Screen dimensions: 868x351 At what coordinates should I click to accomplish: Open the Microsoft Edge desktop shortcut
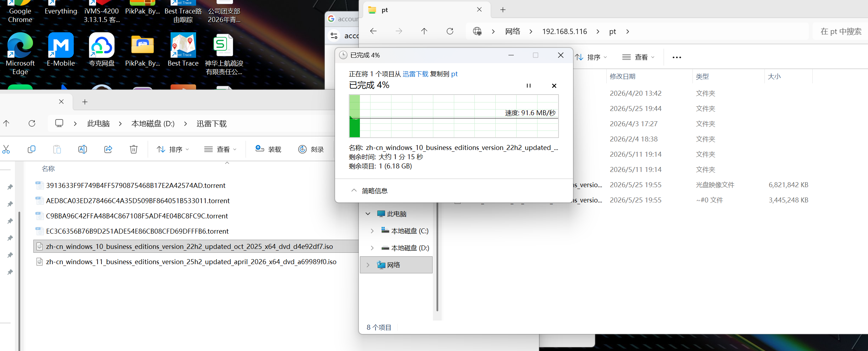coord(20,54)
